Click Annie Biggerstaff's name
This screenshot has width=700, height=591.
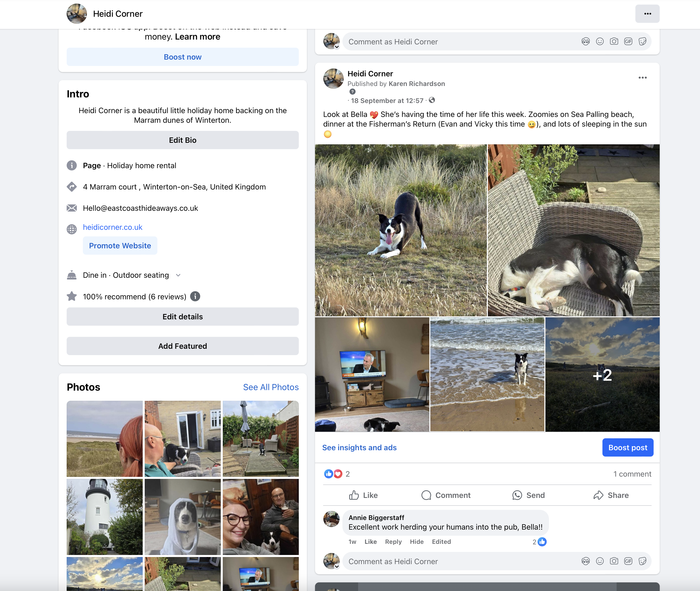tap(376, 518)
